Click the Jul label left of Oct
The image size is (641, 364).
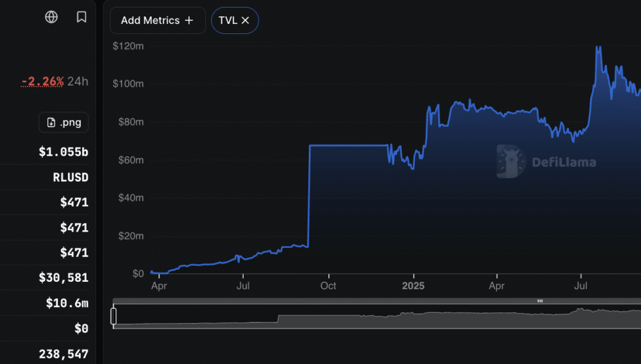pos(243,286)
